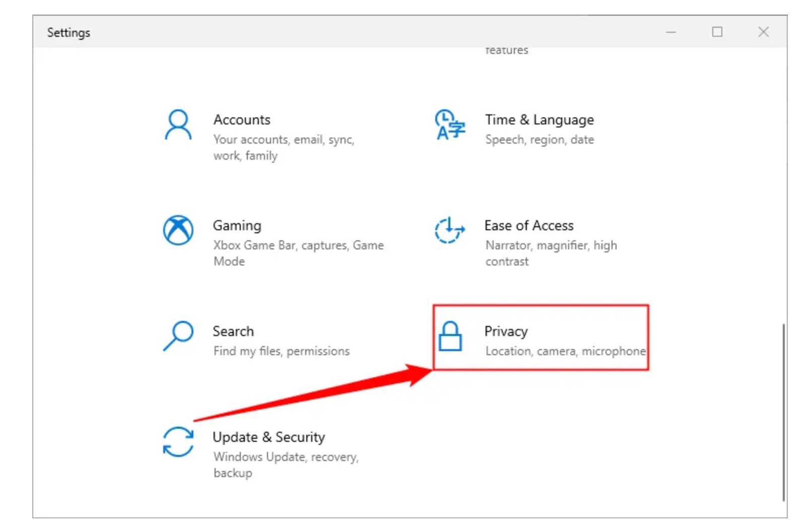Maximize the Settings window

coord(717,32)
